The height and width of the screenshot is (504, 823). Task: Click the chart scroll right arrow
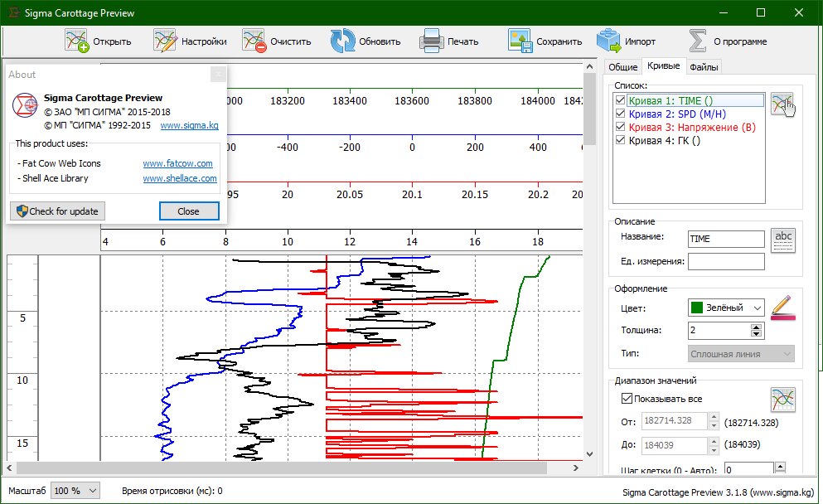click(x=576, y=468)
